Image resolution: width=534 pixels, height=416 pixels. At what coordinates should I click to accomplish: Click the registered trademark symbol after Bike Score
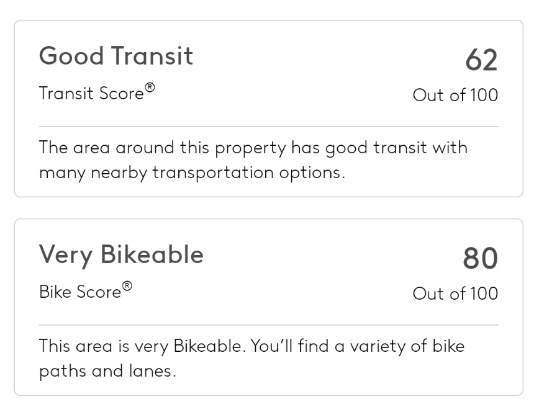tap(127, 286)
